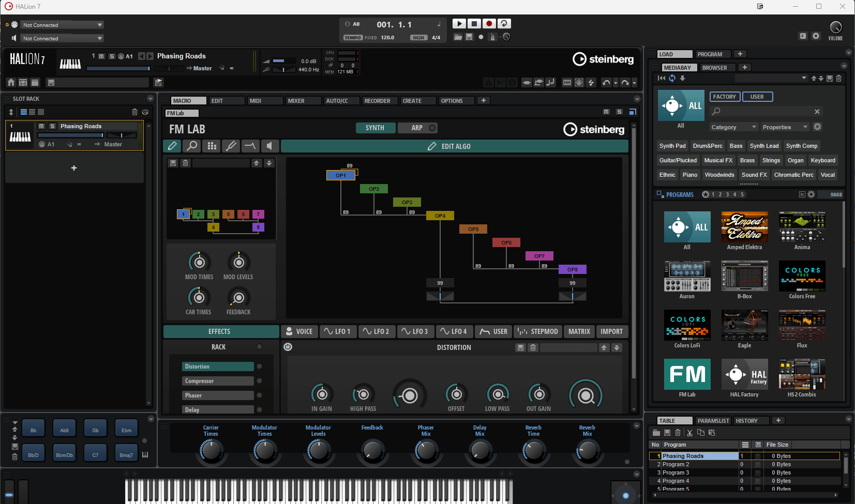The image size is (855, 504).
Task: Toggle the ARP power switch
Action: click(432, 128)
